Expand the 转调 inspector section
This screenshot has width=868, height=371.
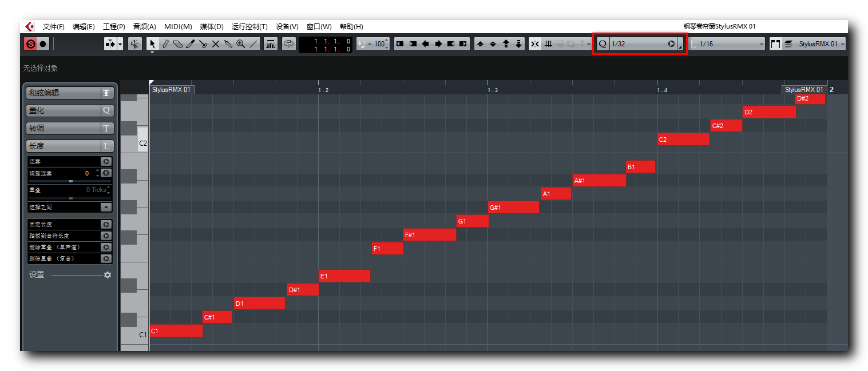coord(70,128)
